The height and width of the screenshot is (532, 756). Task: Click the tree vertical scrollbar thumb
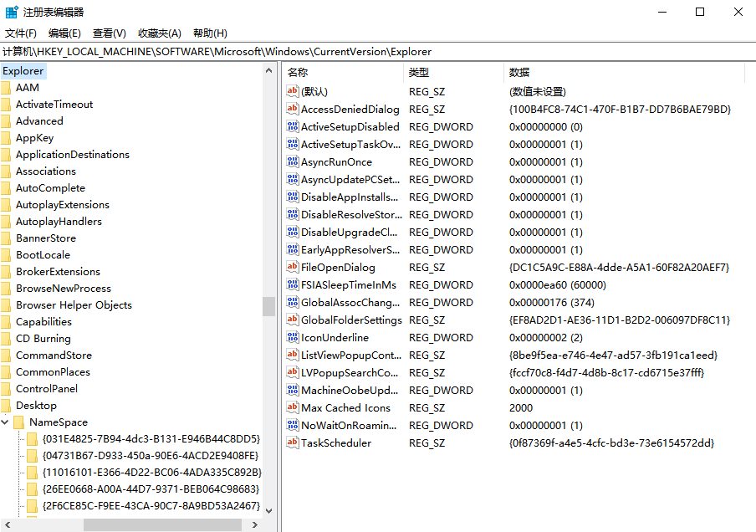point(269,306)
